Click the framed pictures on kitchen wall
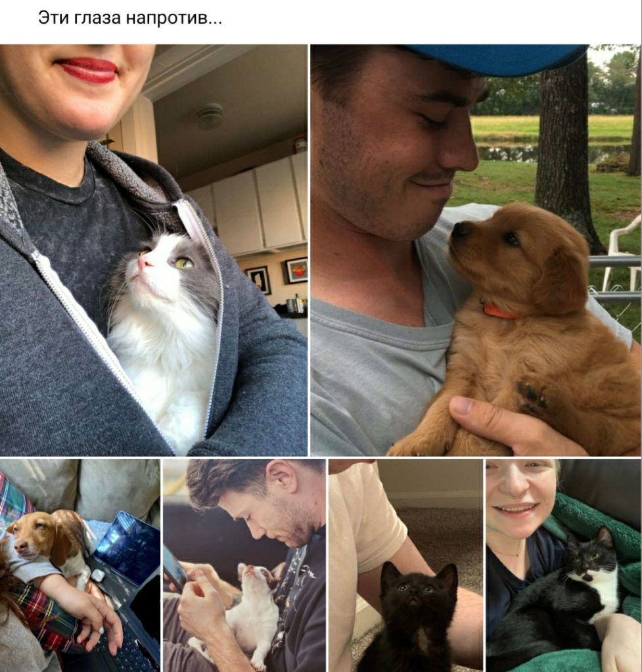 tap(277, 275)
